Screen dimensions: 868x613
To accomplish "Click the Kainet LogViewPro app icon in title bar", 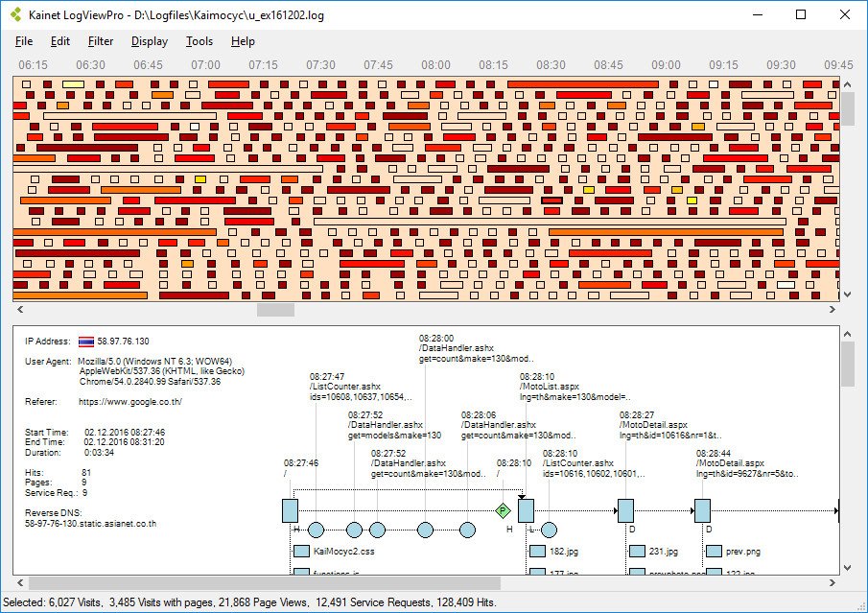I will tap(15, 14).
